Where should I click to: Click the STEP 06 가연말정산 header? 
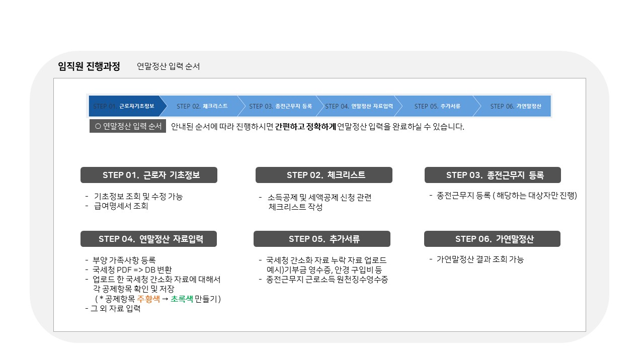click(x=493, y=239)
